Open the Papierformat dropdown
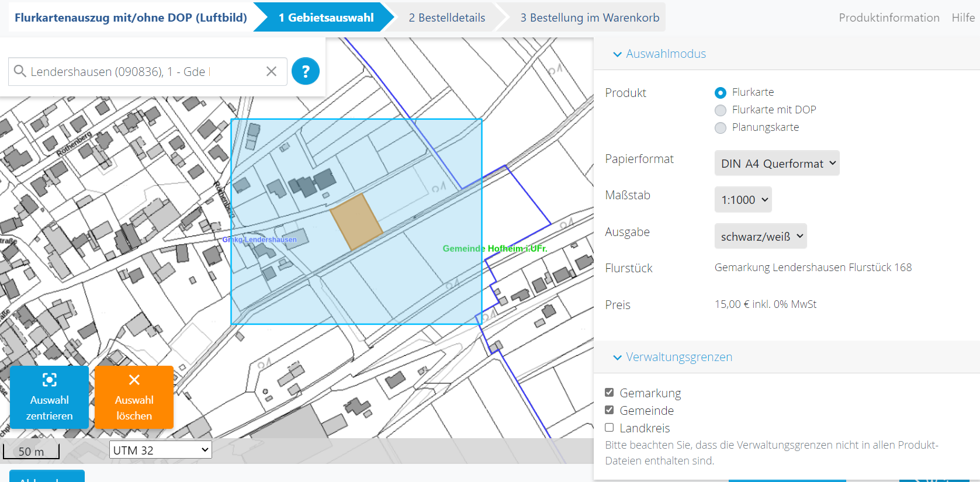The image size is (980, 482). tap(777, 164)
